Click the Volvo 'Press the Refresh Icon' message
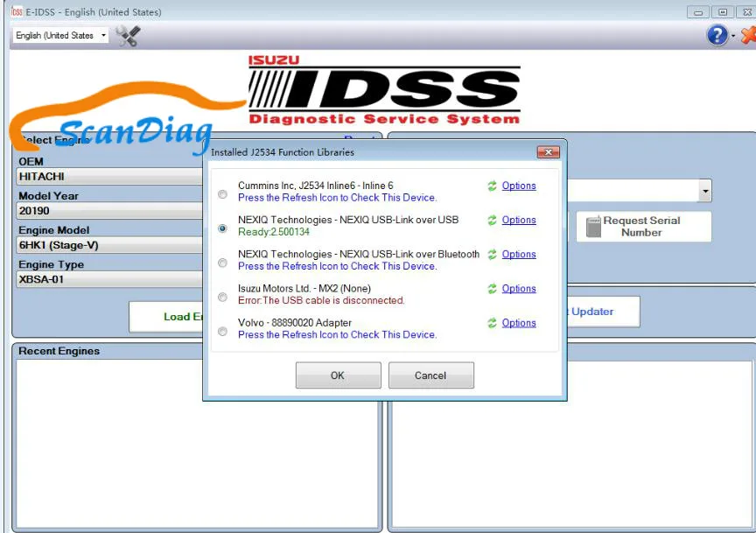Screen dimensions: 756x533 pos(338,334)
